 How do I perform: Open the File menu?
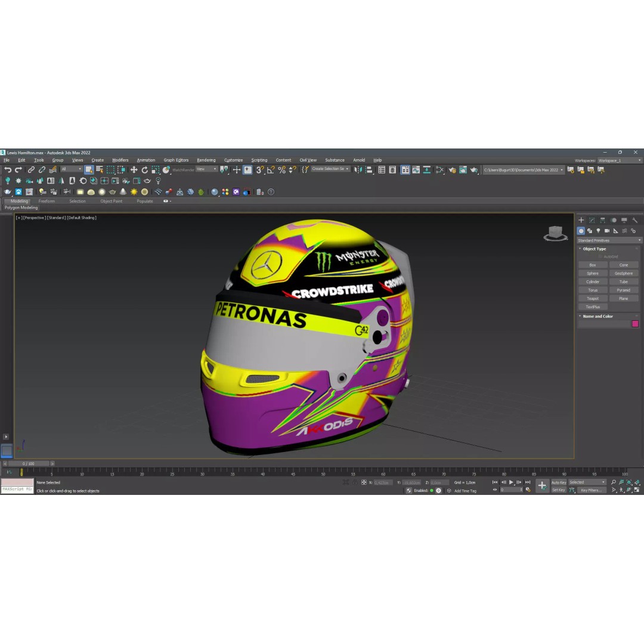(7, 160)
